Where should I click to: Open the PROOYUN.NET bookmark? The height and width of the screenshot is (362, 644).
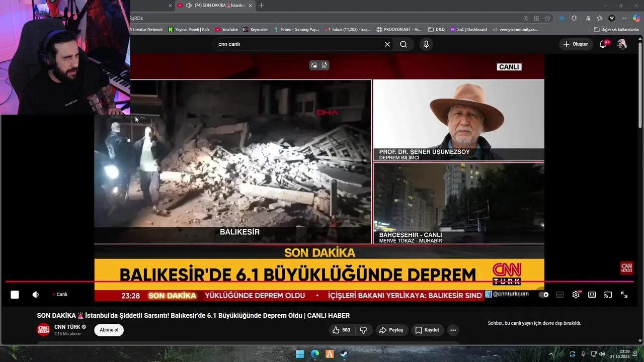point(399,30)
